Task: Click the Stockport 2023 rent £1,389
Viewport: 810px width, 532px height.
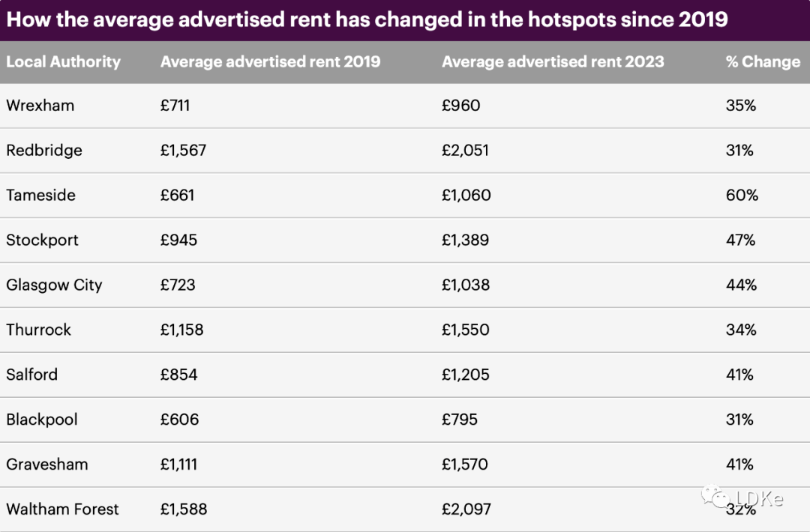Action: 466,240
